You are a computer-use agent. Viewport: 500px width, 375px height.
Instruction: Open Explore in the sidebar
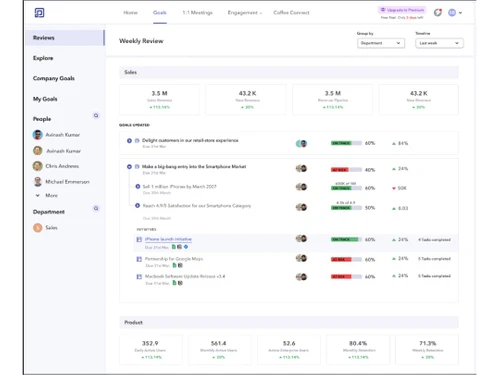click(x=43, y=58)
